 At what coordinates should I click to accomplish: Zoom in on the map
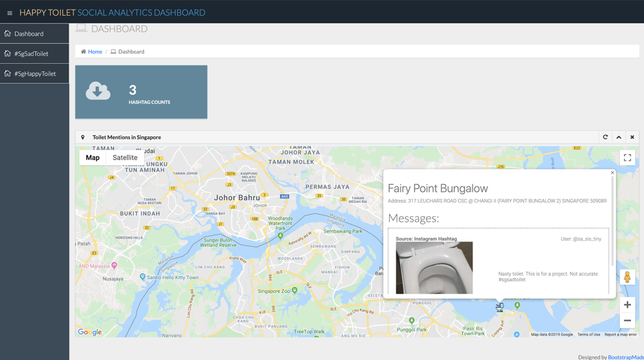(627, 305)
